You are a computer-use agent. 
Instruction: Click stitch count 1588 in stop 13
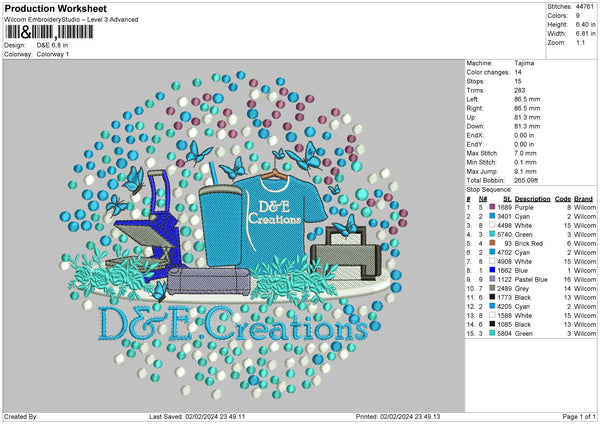tap(504, 315)
